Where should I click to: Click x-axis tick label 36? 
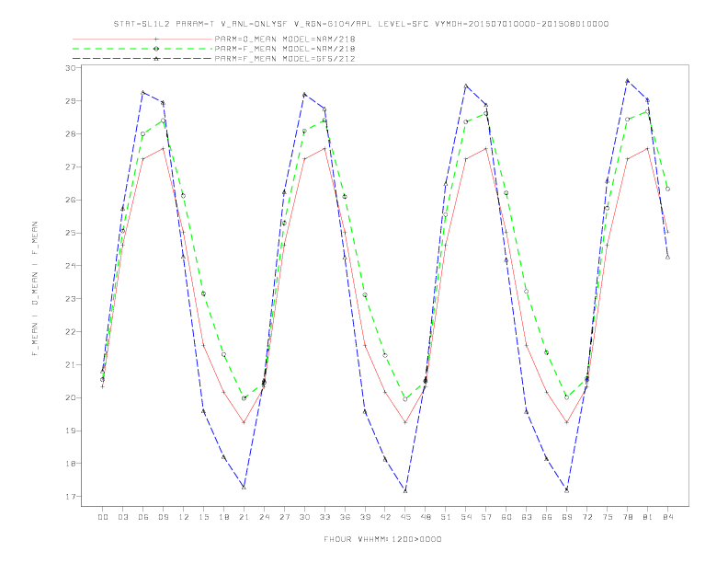pyautogui.click(x=345, y=517)
